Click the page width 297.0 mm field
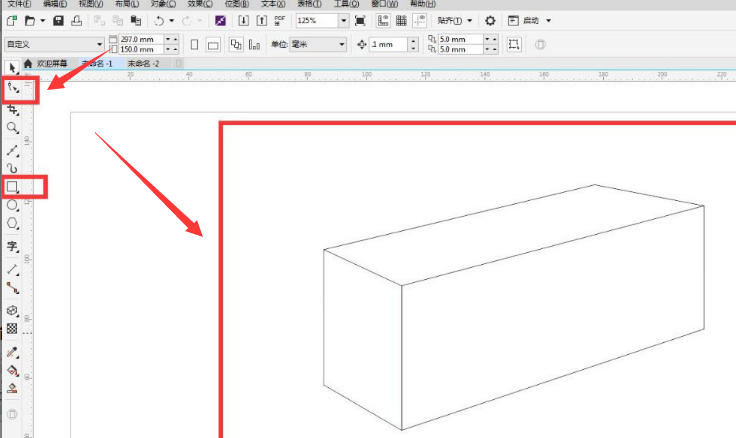The image size is (736, 438). pos(140,39)
